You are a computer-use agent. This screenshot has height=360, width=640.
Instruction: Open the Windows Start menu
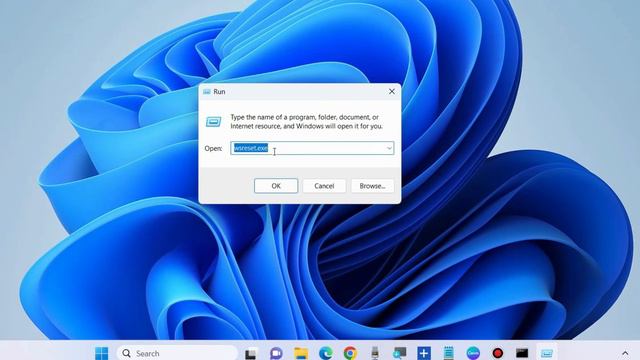[102, 353]
